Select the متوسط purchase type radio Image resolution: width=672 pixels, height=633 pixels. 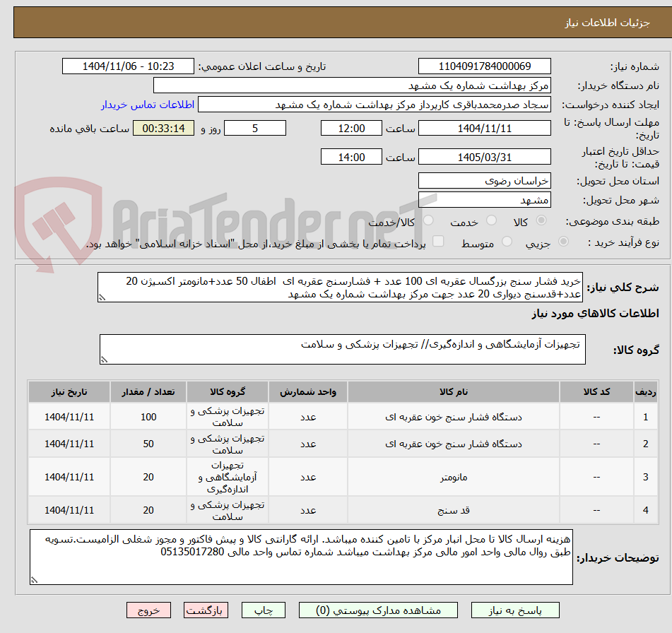coord(507,242)
